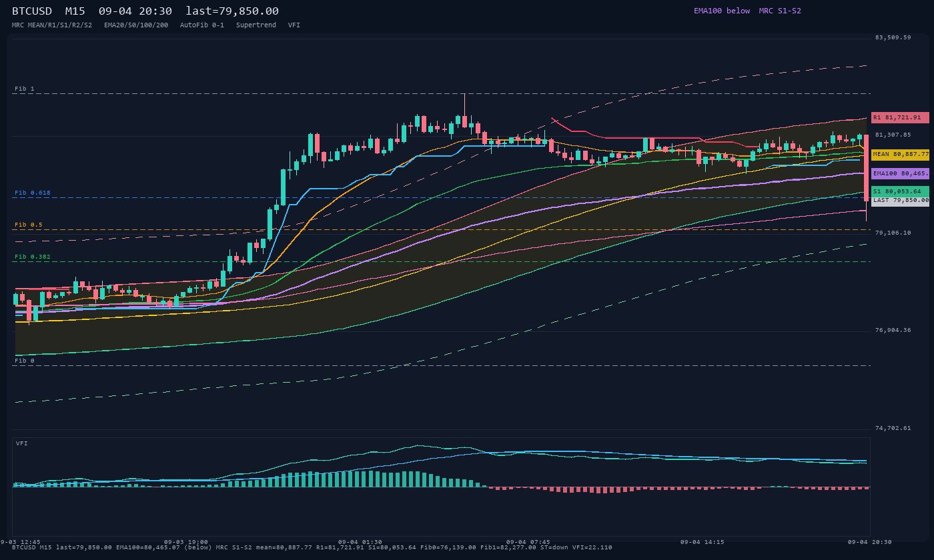Screen dimensions: 934x560
Task: Click the EMA100 price tag
Action: tap(900, 173)
